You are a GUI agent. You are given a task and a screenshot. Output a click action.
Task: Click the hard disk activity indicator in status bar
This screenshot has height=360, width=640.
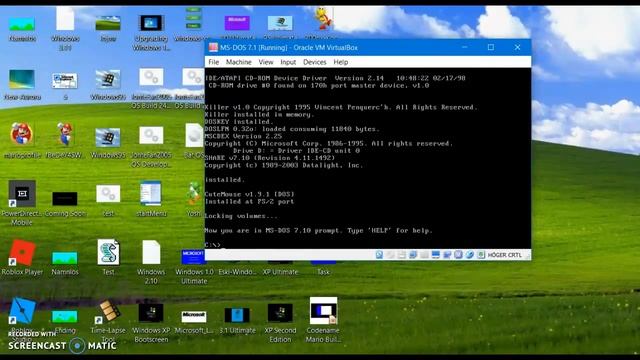[x=379, y=255]
